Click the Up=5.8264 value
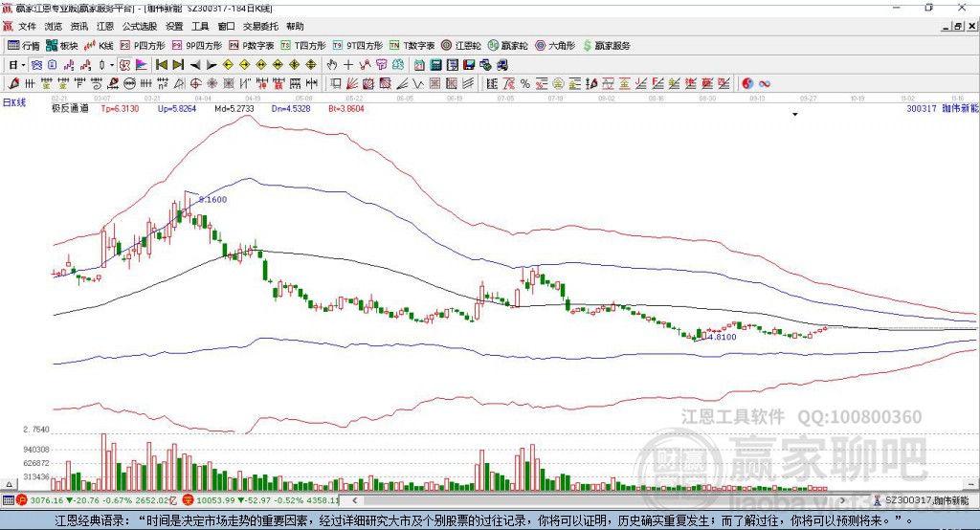Image resolution: width=980 pixels, height=530 pixels. click(x=177, y=108)
